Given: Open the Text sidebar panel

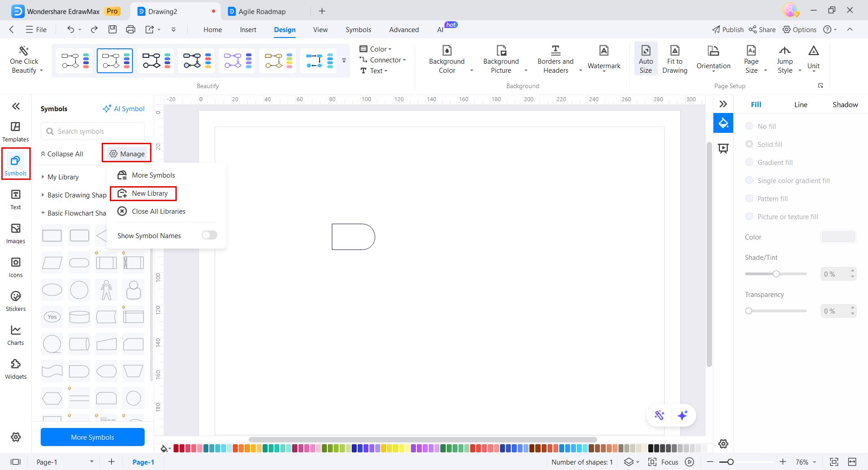Looking at the screenshot, I should click(15, 199).
